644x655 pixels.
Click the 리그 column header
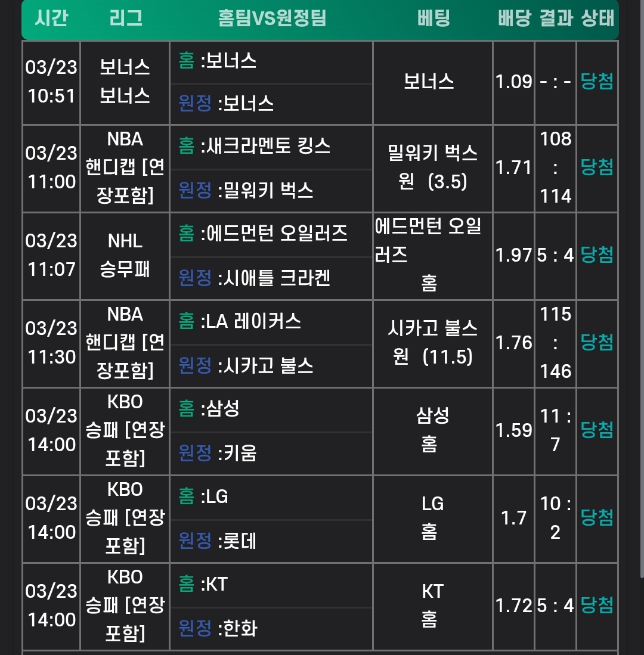click(126, 18)
